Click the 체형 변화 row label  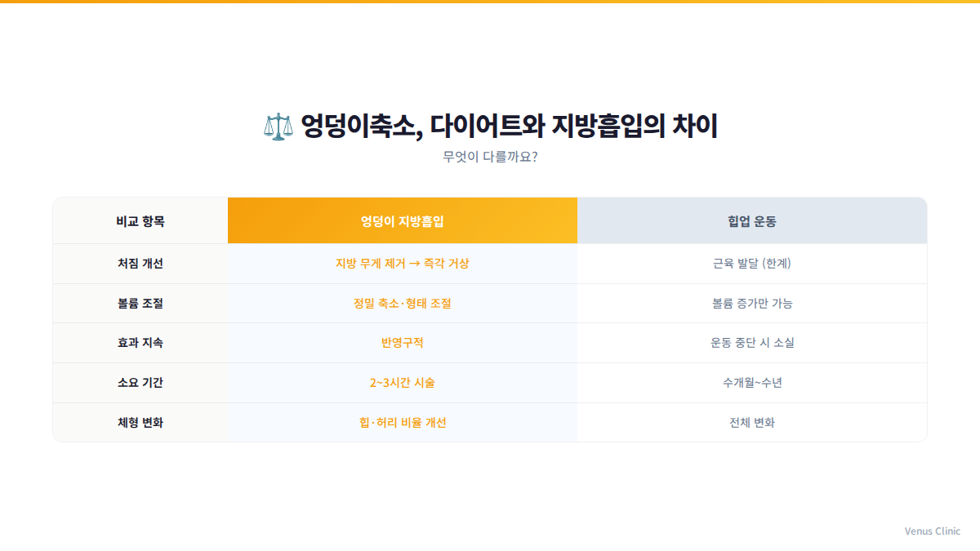tap(140, 423)
